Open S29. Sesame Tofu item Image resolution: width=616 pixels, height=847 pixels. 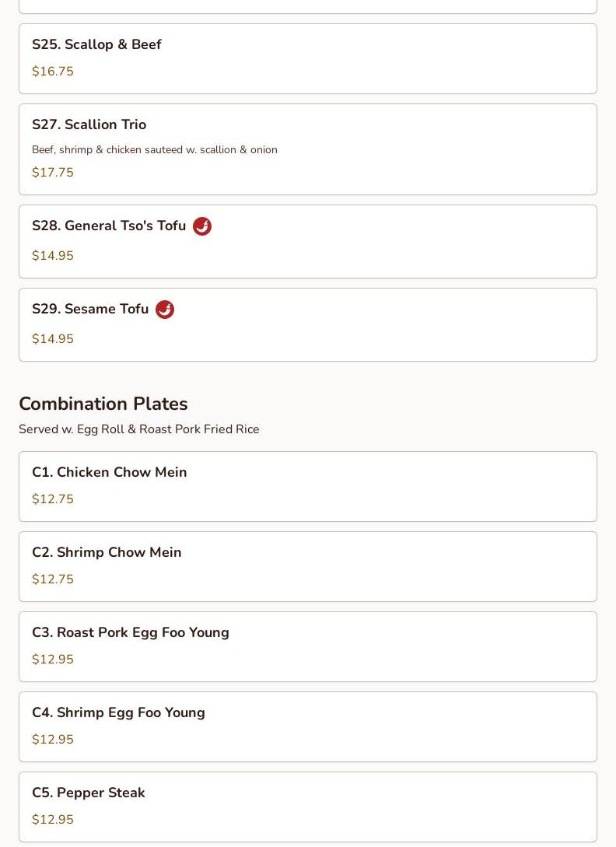(x=90, y=310)
